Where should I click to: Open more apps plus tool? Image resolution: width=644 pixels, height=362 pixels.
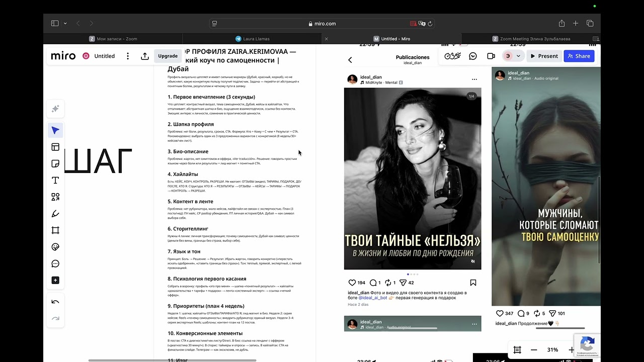point(55,280)
